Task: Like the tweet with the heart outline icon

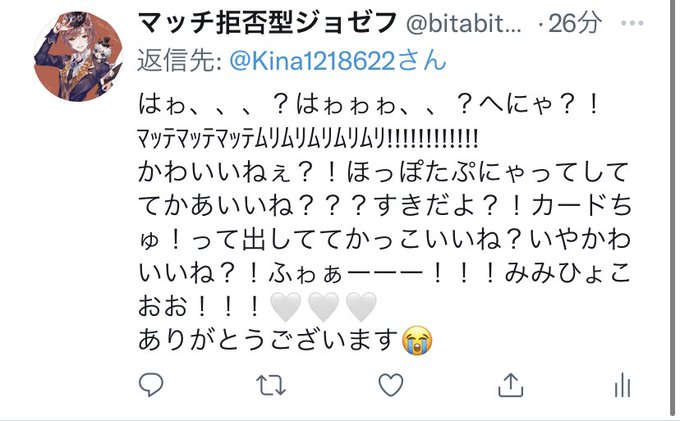Action: [391, 385]
